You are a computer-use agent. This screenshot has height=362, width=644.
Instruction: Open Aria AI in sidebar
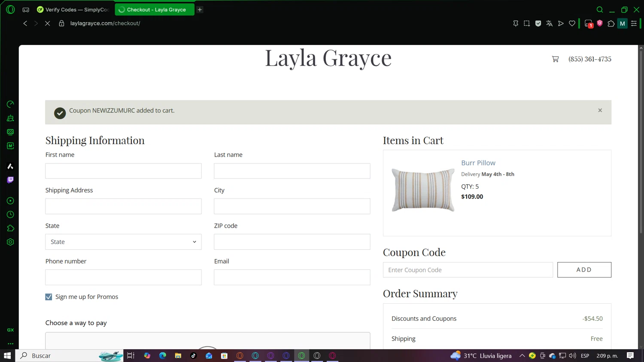coord(10,166)
